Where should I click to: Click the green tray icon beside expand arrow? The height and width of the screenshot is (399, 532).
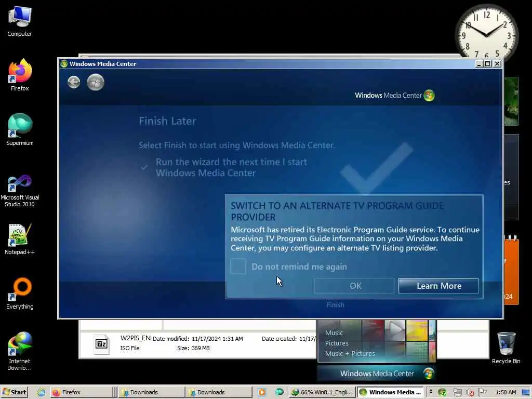[442, 392]
